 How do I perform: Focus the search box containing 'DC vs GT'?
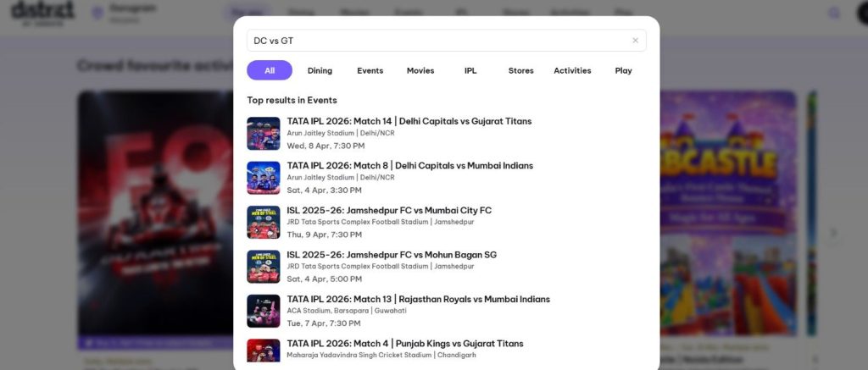pyautogui.click(x=437, y=41)
